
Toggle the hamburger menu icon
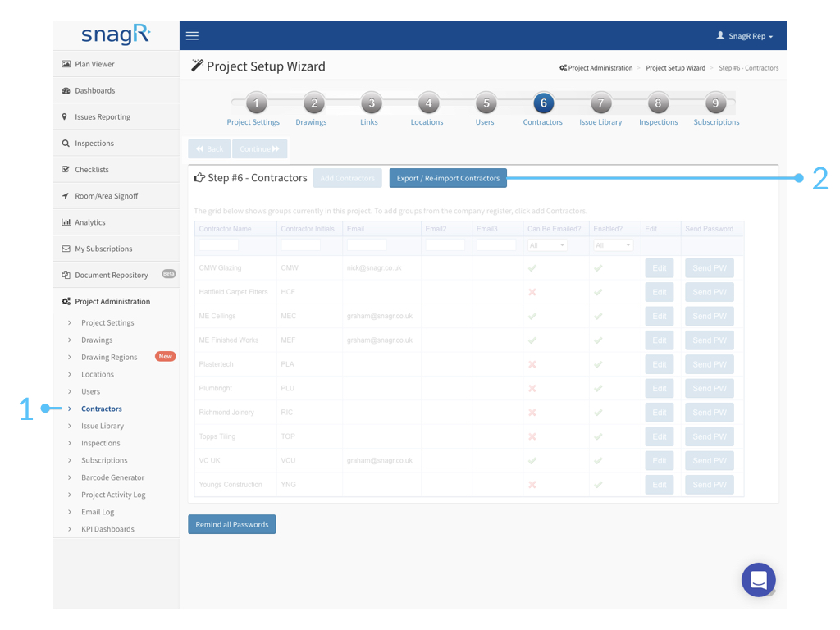[x=192, y=36]
